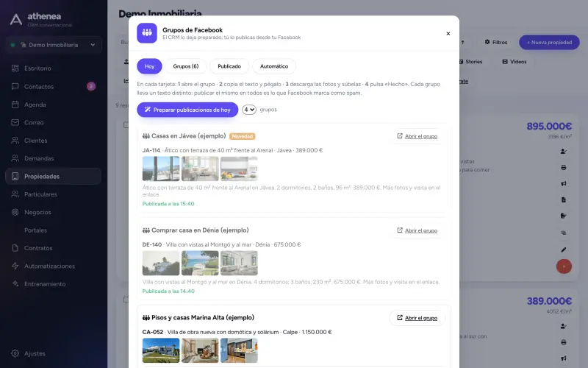Click the Contactos chat bubble icon
This screenshot has height=368, width=588.
(x=15, y=86)
